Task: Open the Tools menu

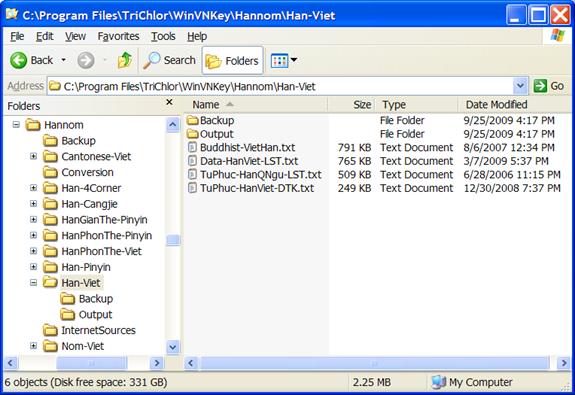Action: 163,36
